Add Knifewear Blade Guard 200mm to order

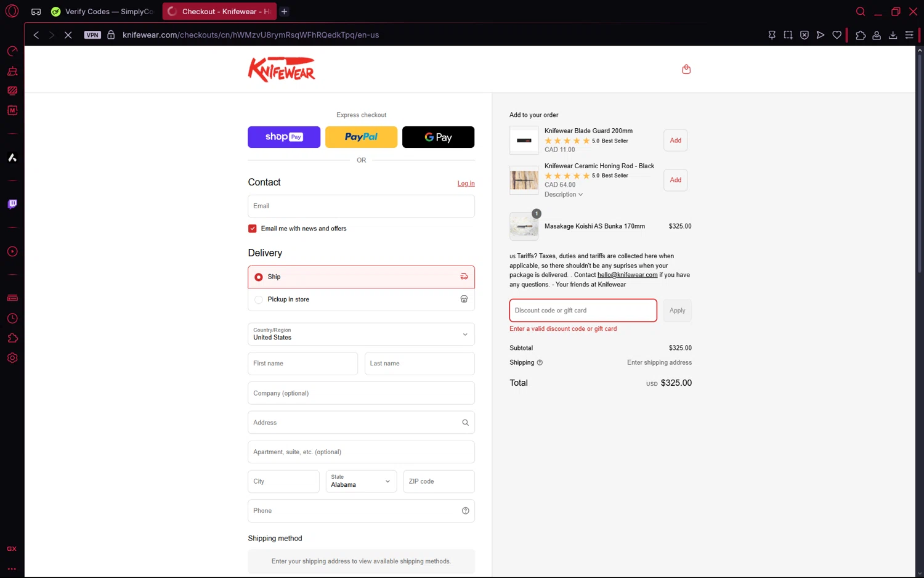[x=676, y=140]
